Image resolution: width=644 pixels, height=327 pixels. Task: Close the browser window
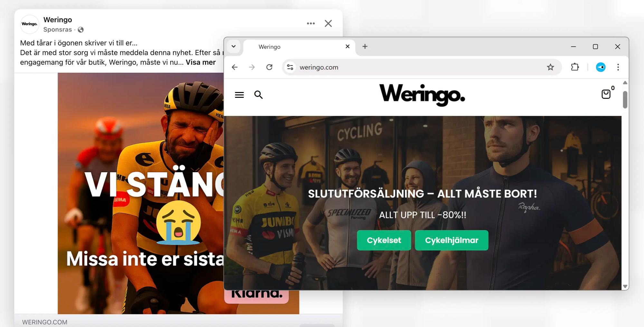point(618,47)
